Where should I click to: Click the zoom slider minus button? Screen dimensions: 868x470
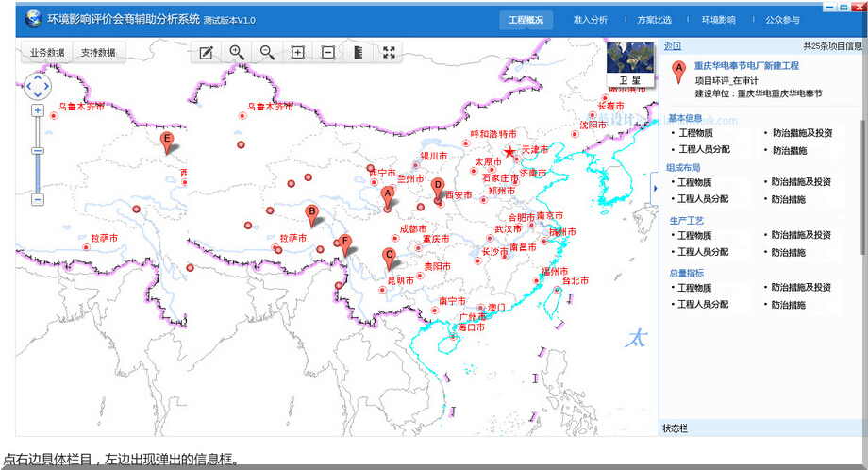point(38,199)
